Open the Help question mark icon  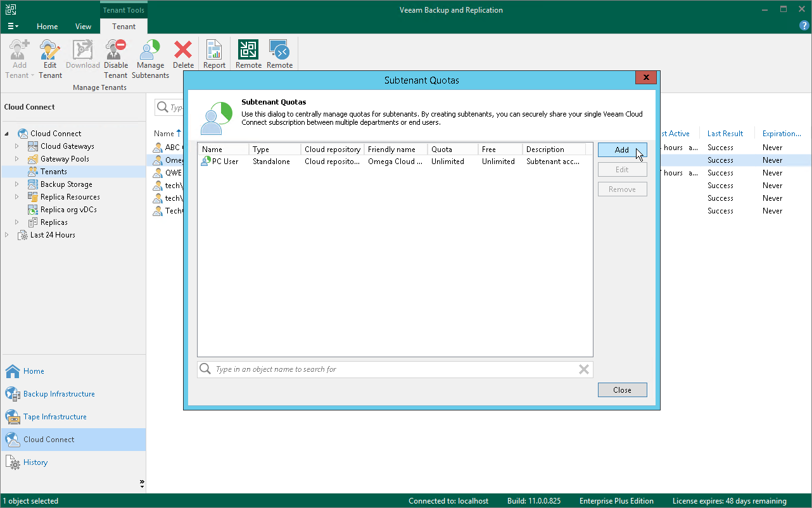coord(804,26)
